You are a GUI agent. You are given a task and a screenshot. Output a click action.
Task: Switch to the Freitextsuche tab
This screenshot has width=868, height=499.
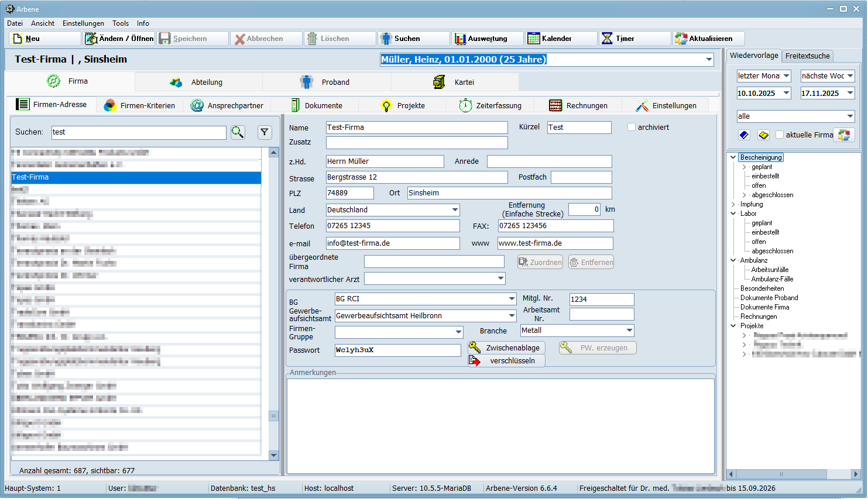pos(807,56)
